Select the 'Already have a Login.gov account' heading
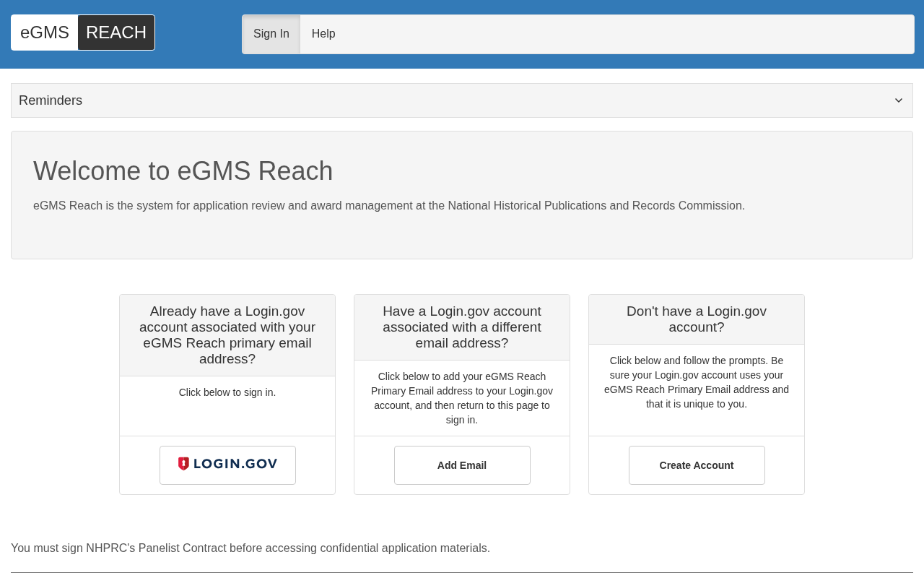Screen dimensions: 924x578 (x=227, y=335)
